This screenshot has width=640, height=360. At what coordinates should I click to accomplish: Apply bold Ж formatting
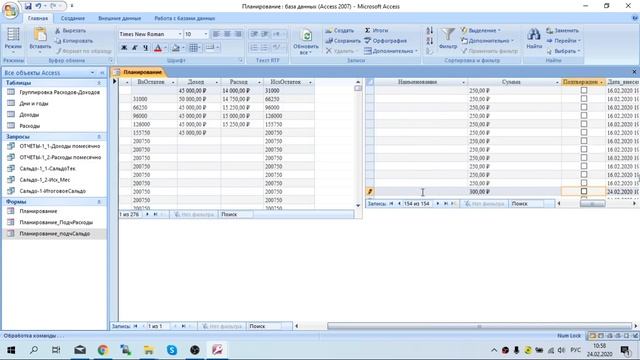tap(124, 48)
